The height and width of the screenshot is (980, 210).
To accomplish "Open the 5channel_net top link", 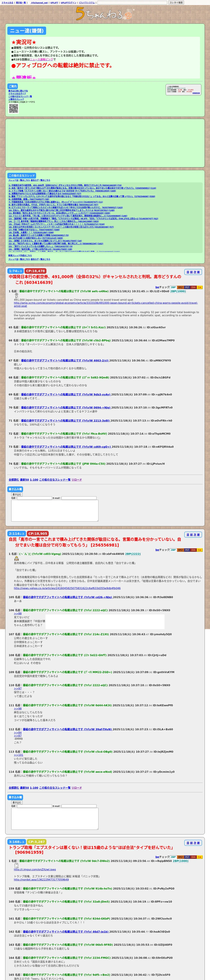I will click(39, 3).
